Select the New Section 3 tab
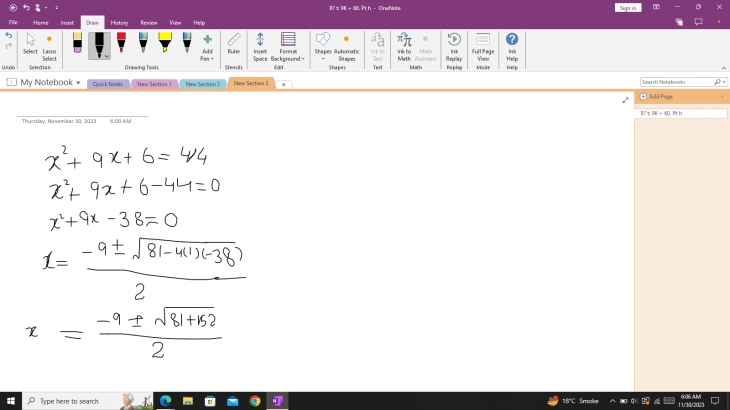Screen dimensions: 730x410 coord(251,83)
